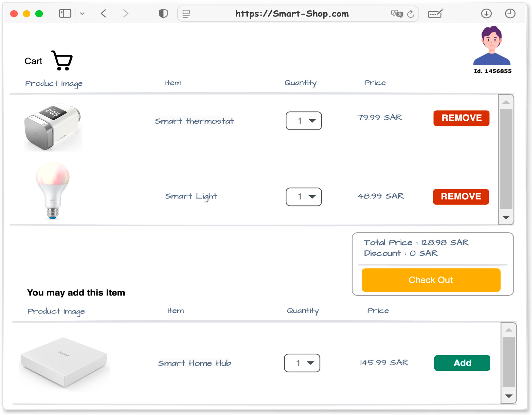Click the Smart-Shop.com address bar

pyautogui.click(x=292, y=14)
